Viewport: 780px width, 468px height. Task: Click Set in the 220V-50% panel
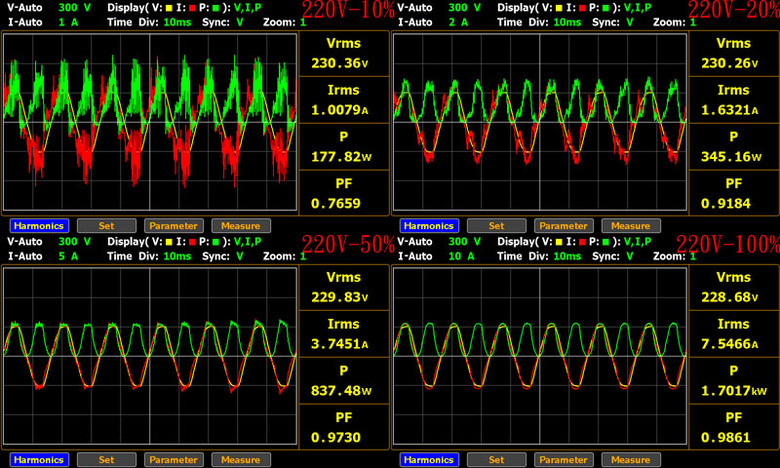(x=106, y=460)
